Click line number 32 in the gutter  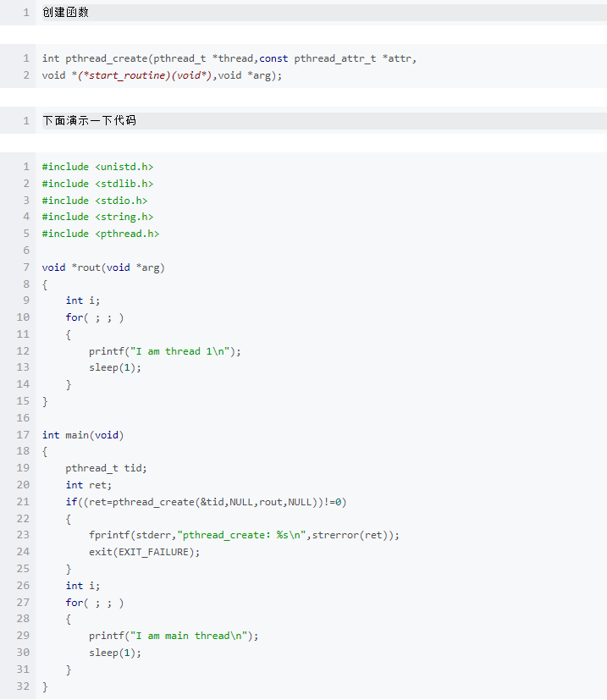(23, 686)
